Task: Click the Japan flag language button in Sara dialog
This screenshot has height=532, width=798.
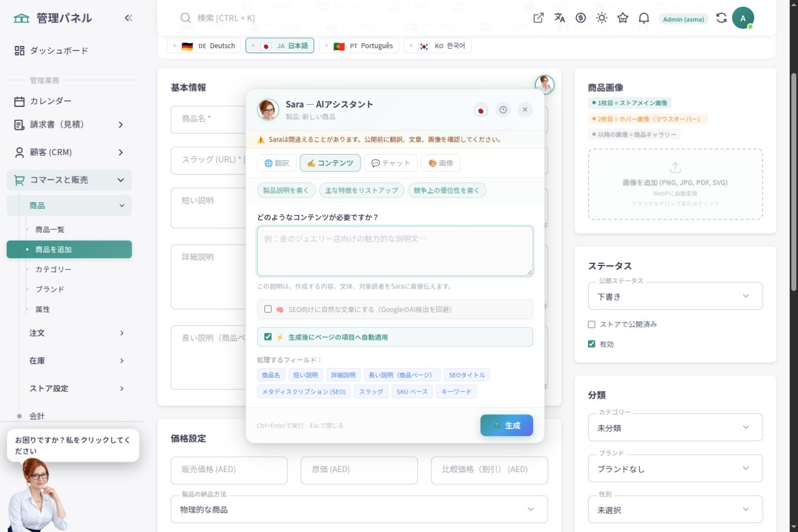Action: [x=480, y=110]
